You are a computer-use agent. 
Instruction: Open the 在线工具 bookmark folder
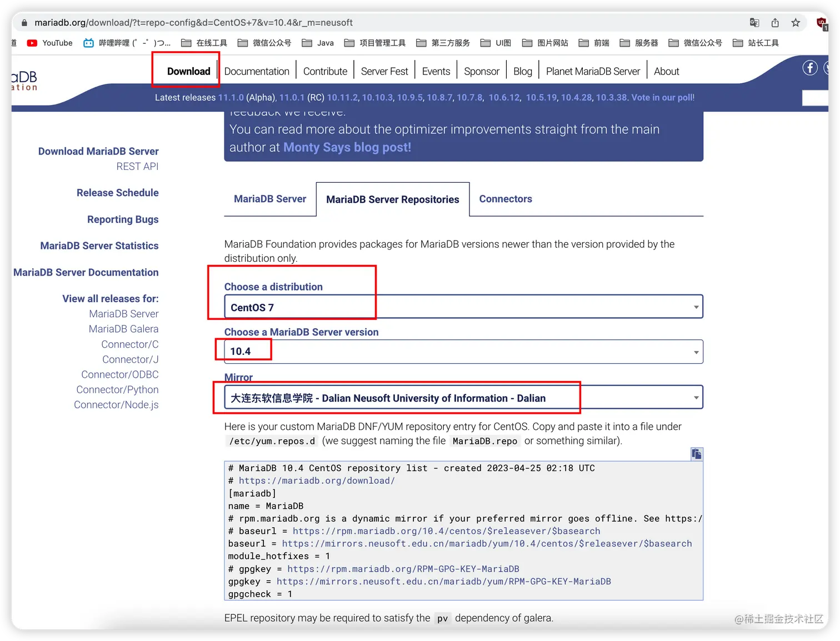point(204,43)
